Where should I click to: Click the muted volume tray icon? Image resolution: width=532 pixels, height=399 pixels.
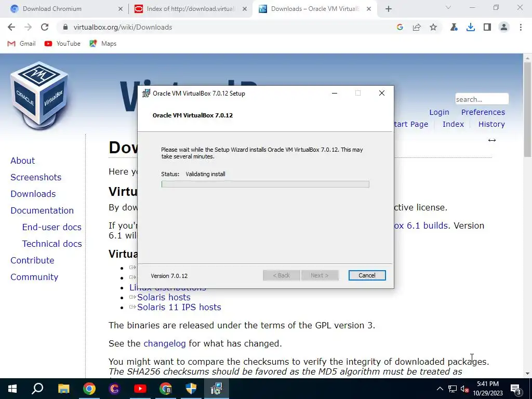464,389
